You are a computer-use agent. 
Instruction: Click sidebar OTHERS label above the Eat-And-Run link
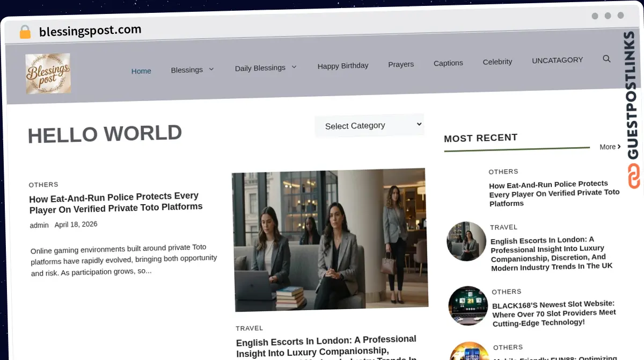tap(503, 172)
